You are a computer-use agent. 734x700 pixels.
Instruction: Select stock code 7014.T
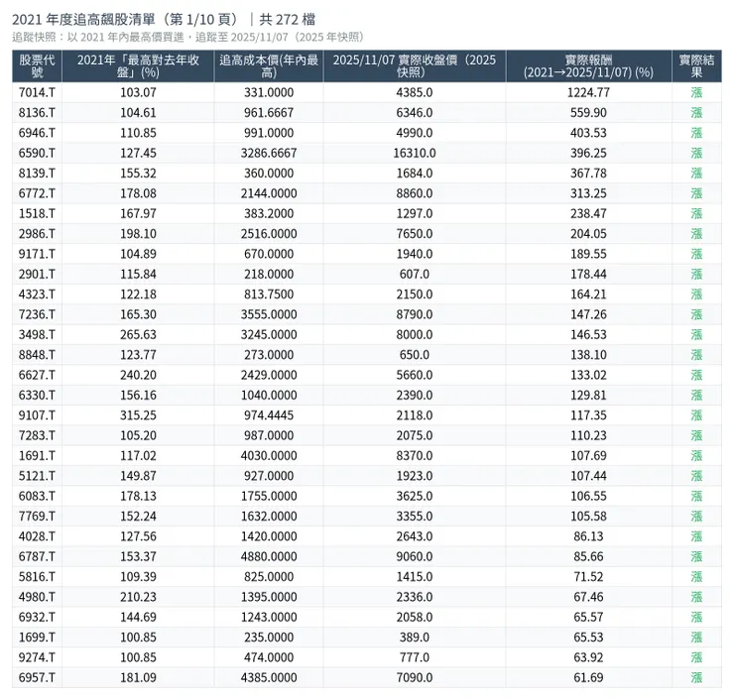click(x=37, y=92)
